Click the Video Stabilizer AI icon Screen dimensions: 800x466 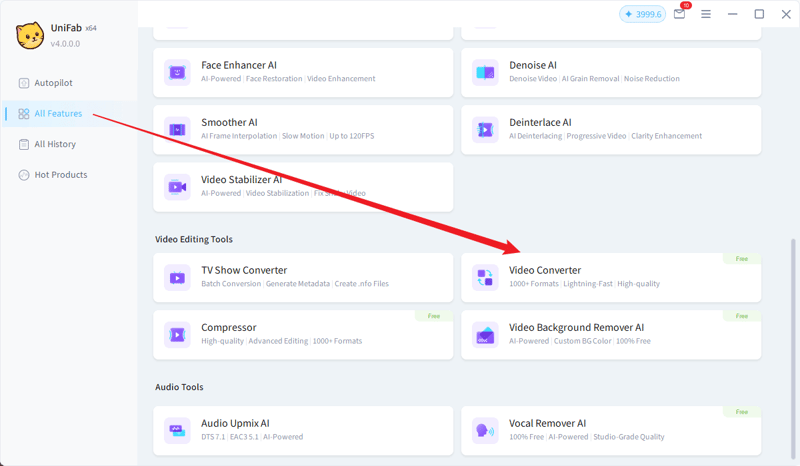(x=177, y=186)
